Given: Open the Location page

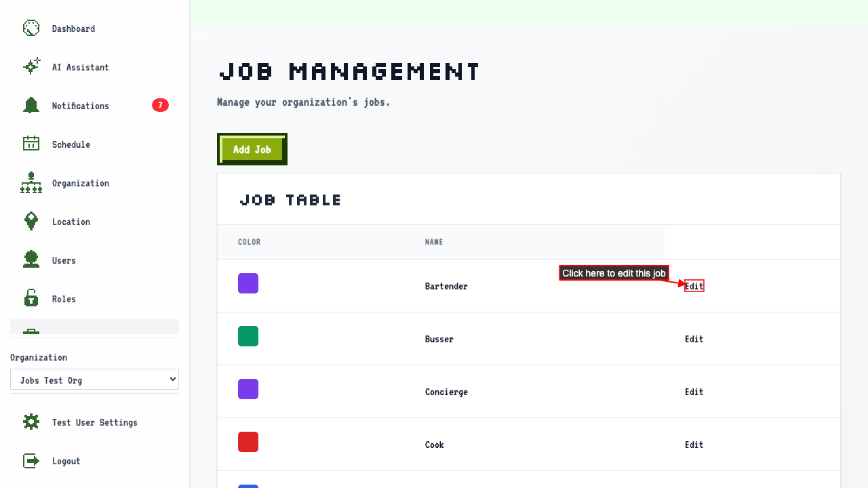Looking at the screenshot, I should click(95, 222).
